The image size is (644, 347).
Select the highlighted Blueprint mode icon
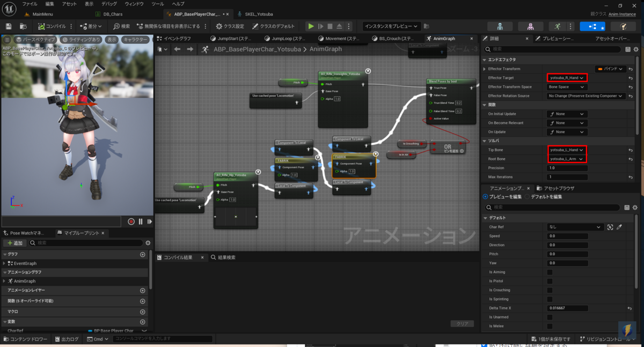click(592, 26)
